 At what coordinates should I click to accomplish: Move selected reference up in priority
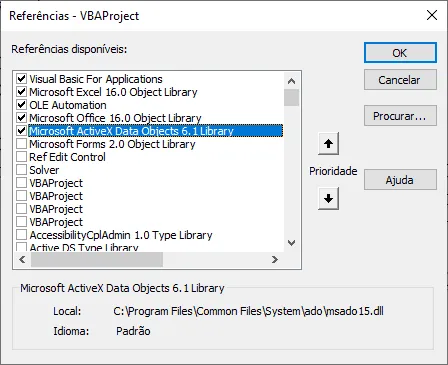pos(328,144)
